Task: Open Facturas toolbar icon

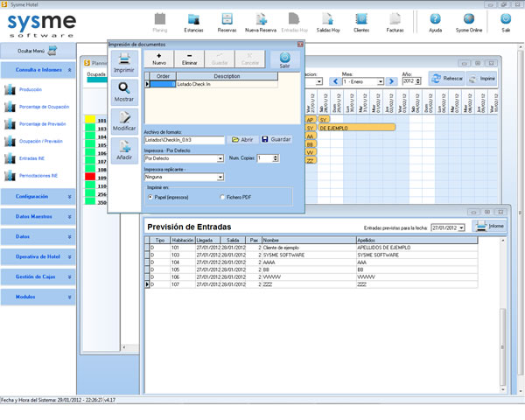Action: 395,23
